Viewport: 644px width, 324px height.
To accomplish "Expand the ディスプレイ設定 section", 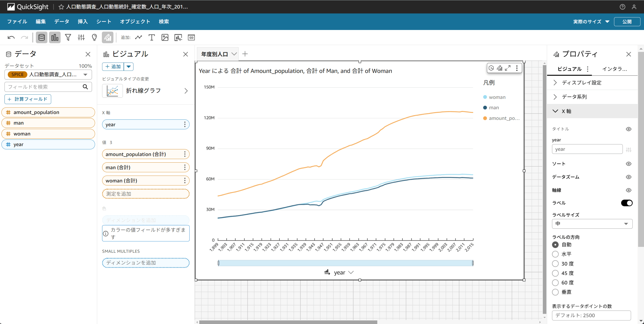I will point(581,83).
